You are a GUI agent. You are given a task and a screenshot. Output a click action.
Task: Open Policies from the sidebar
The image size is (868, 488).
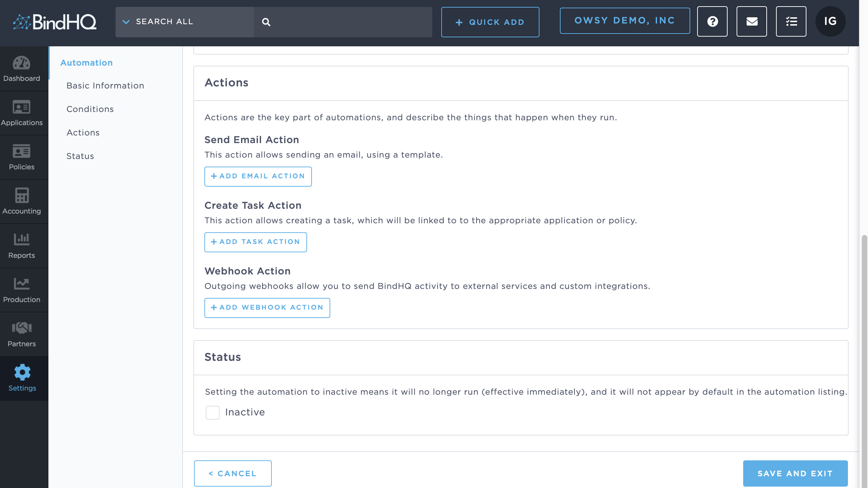pyautogui.click(x=21, y=152)
